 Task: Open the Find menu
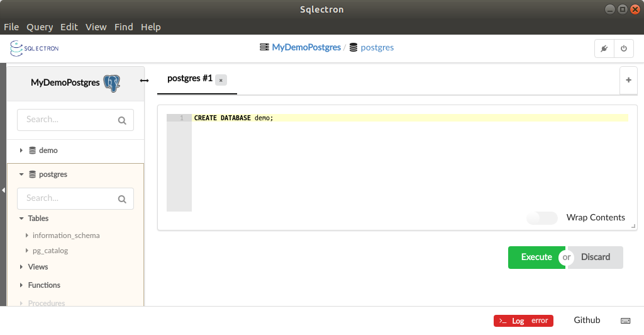click(x=123, y=27)
